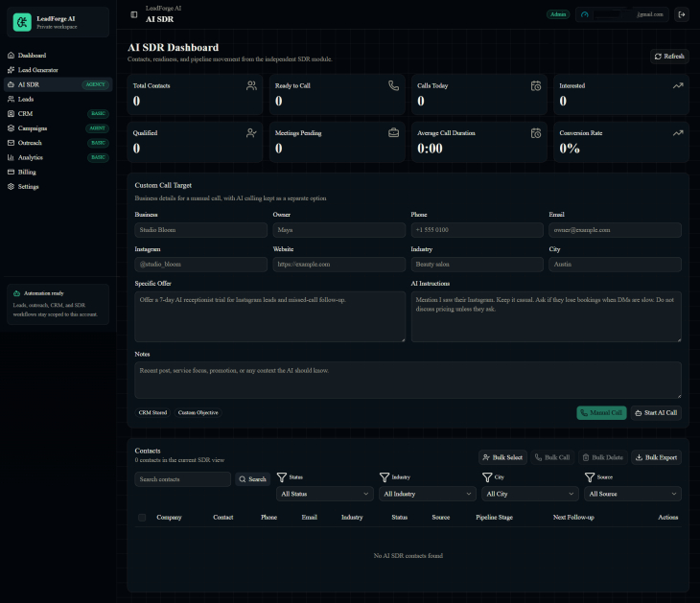
Task: Focus the Instagram input field
Action: [x=201, y=265]
